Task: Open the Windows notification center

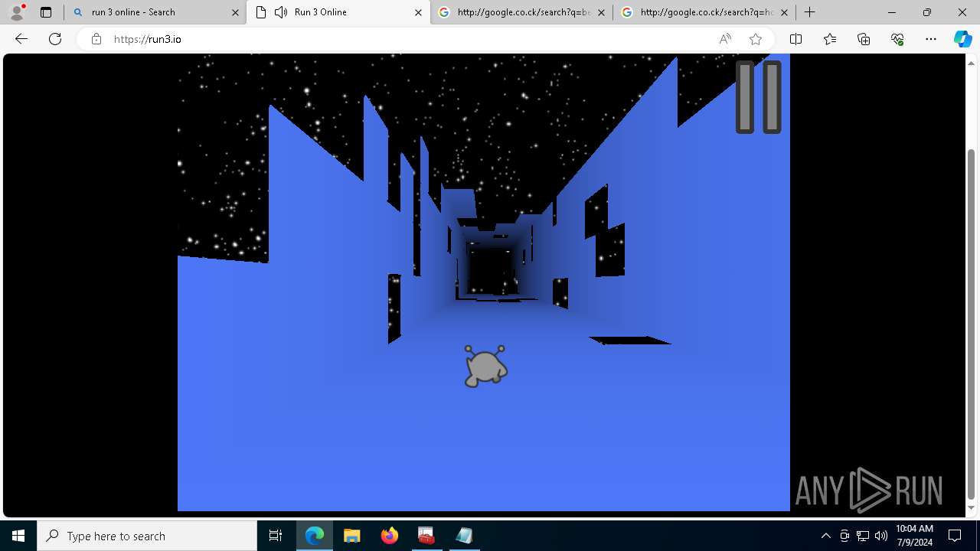Action: [955, 536]
